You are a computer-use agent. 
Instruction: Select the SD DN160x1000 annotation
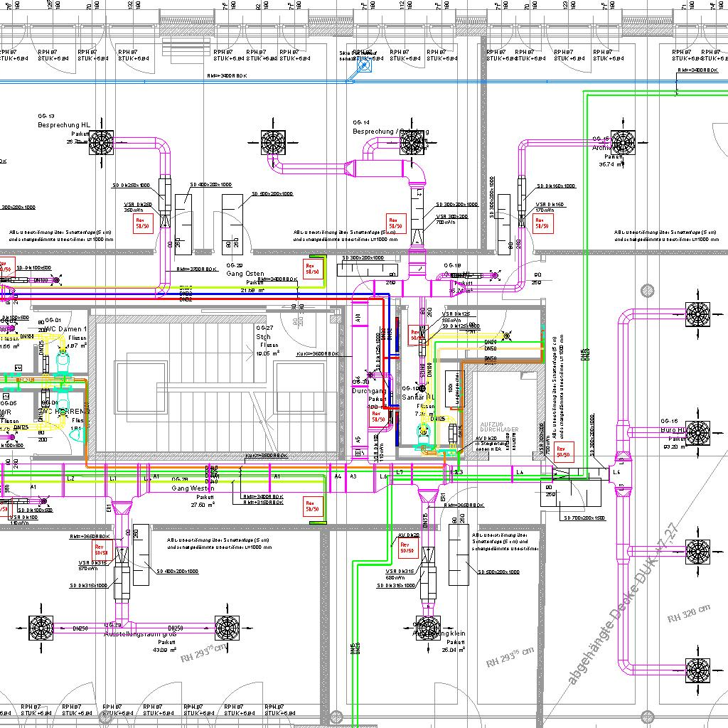555,186
